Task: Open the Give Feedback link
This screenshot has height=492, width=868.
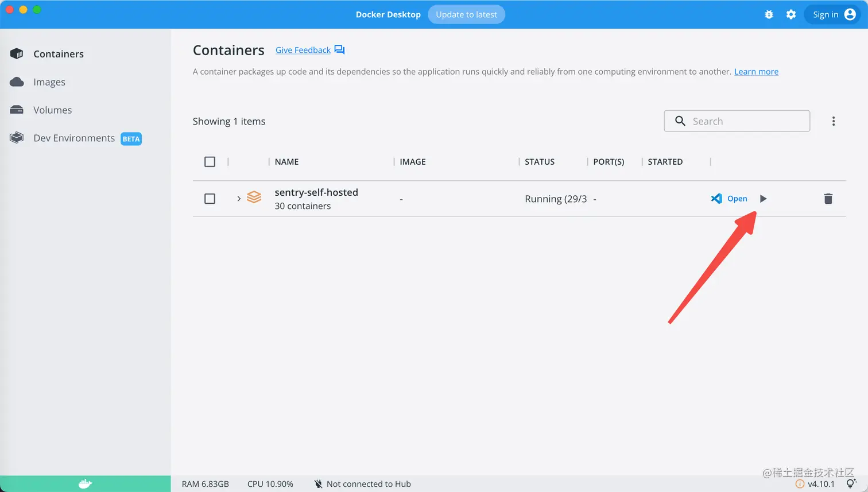Action: 303,50
